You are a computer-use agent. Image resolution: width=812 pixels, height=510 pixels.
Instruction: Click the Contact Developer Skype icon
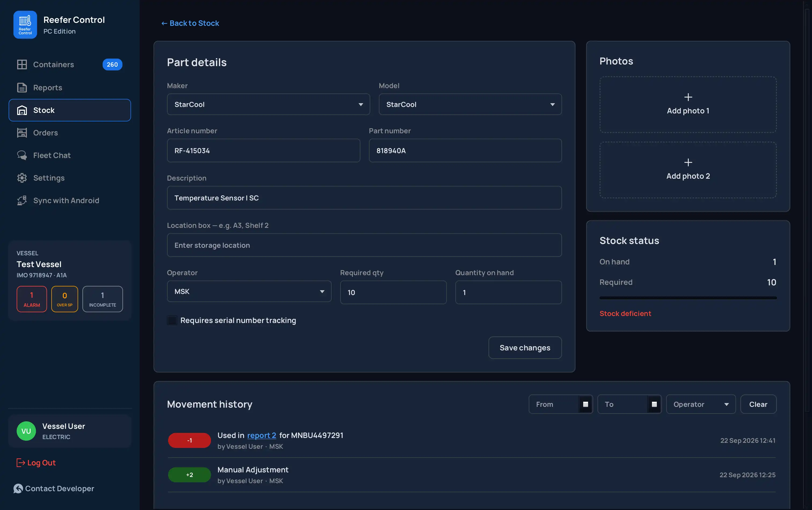[x=18, y=489]
